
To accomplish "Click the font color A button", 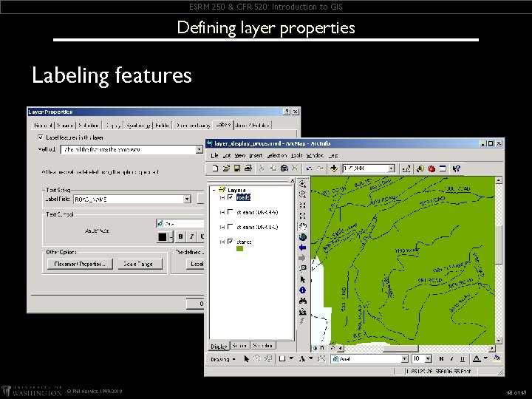I will [x=477, y=358].
